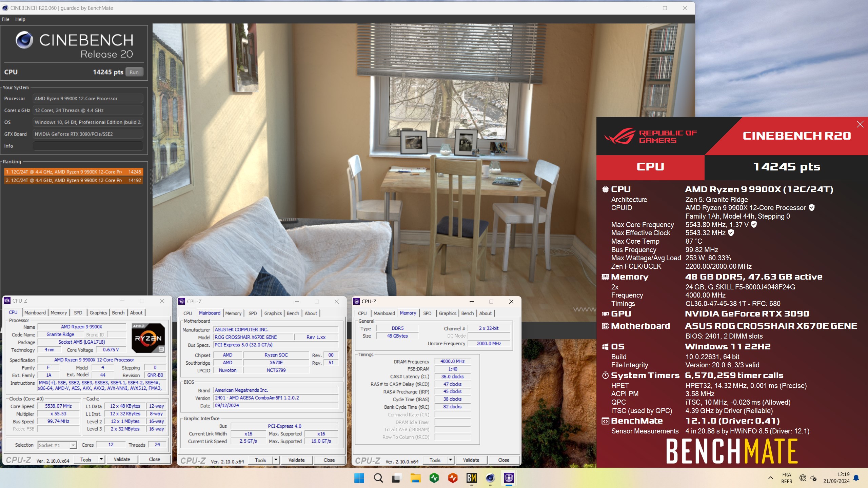
Task: Open Graphics tab in middle CPU-Z
Action: [x=273, y=313]
